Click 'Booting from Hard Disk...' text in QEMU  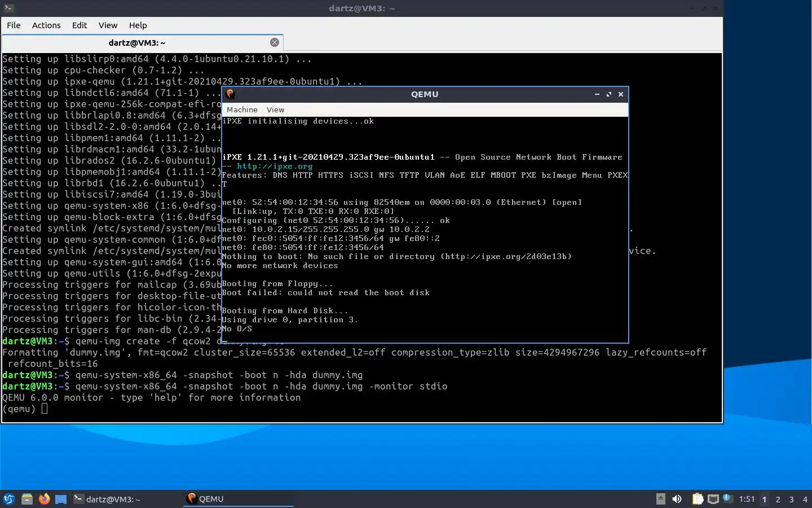[285, 310]
